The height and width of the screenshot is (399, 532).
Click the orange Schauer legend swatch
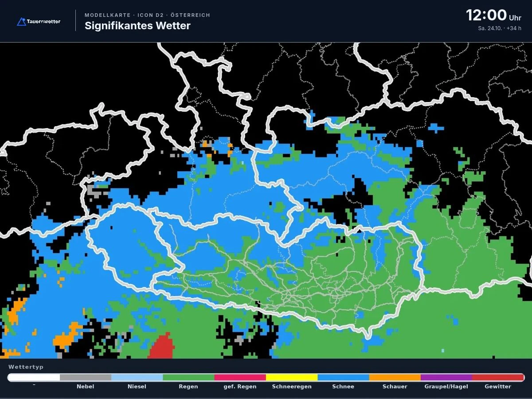[x=395, y=377]
